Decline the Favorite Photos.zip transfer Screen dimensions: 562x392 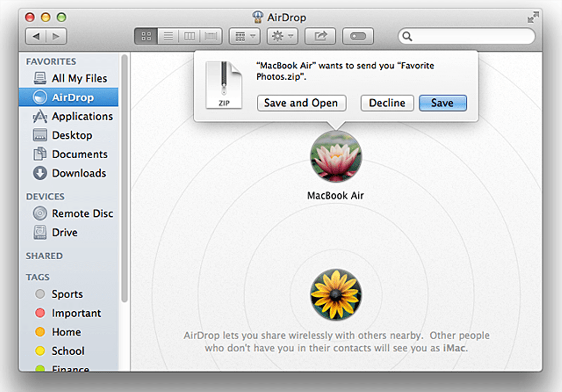[x=387, y=103]
